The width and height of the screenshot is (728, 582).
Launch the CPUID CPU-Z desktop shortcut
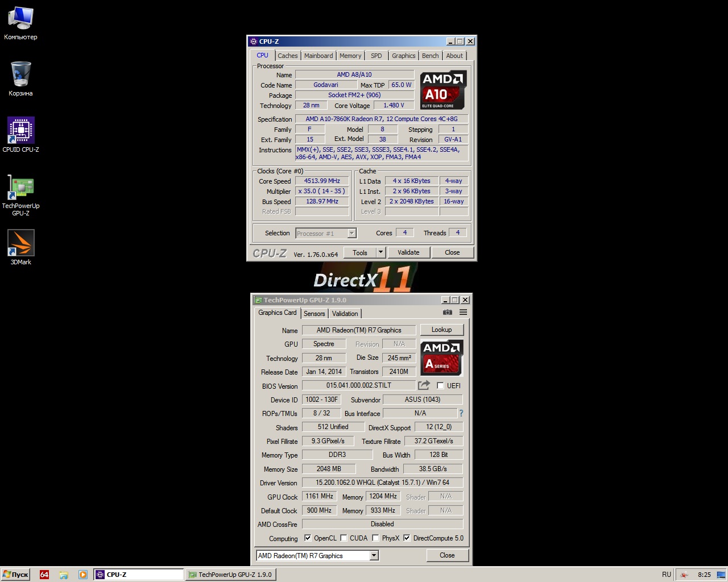point(20,135)
